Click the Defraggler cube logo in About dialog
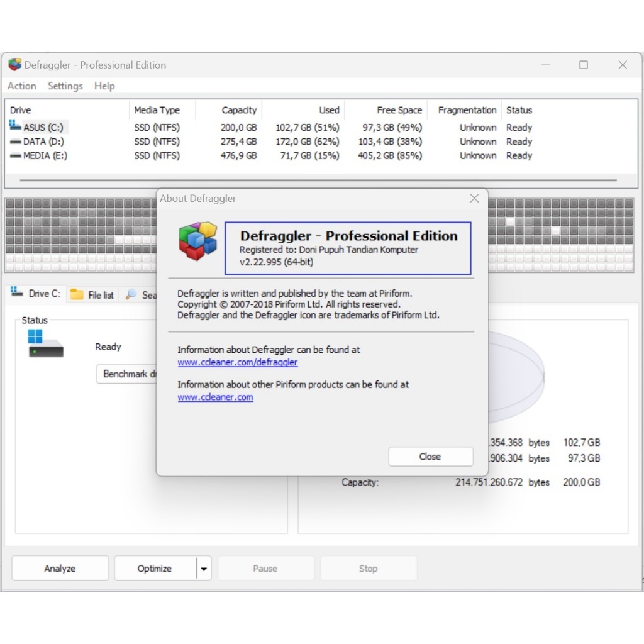This screenshot has width=644, height=644. (x=197, y=241)
